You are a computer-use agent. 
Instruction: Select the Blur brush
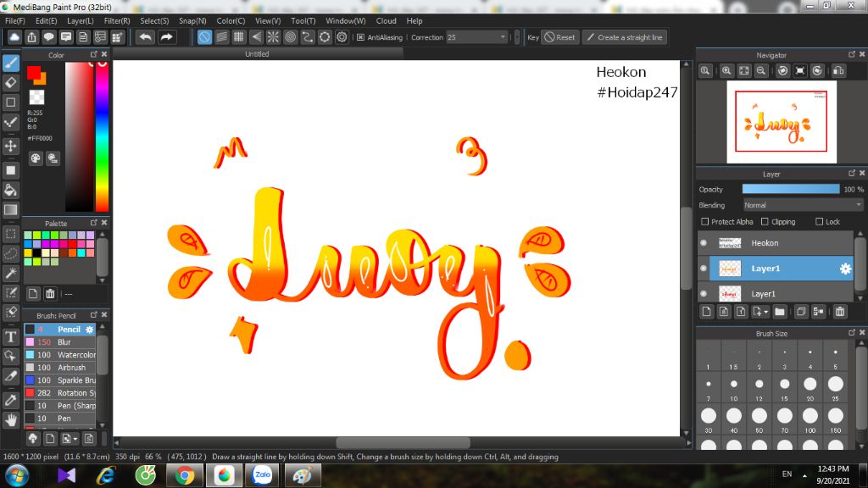60,342
